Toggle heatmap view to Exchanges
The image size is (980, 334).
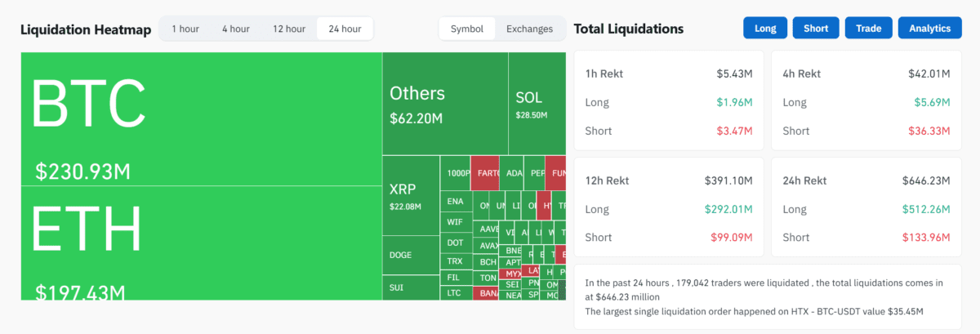tap(530, 29)
